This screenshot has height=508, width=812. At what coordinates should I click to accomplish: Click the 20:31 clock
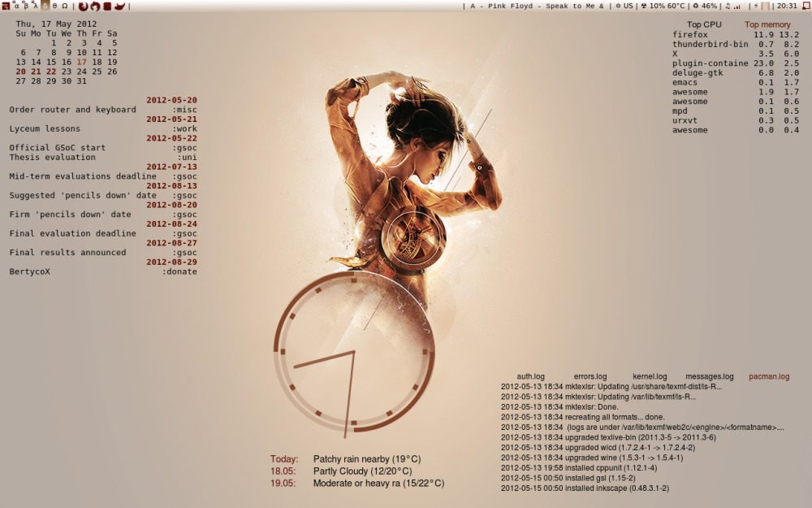(x=787, y=6)
